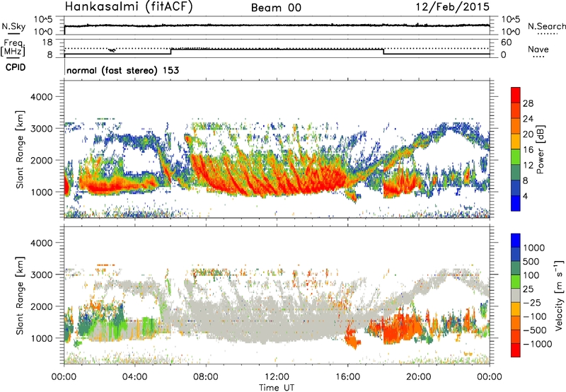Click the 'Freq. [MHz]' label
This screenshot has height=392, width=566.
tap(13, 48)
